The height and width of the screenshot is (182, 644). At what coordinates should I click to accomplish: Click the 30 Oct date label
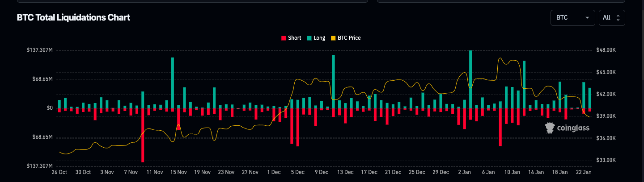[x=83, y=172]
